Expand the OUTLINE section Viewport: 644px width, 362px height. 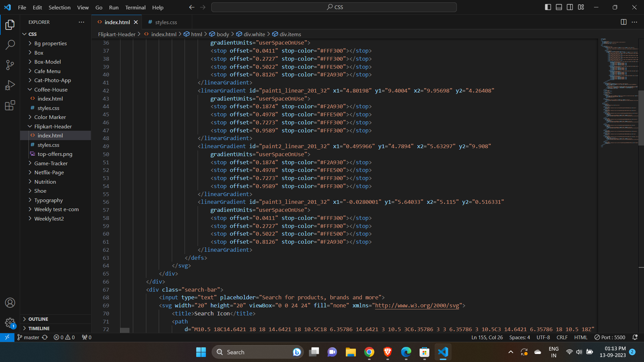pos(39,319)
